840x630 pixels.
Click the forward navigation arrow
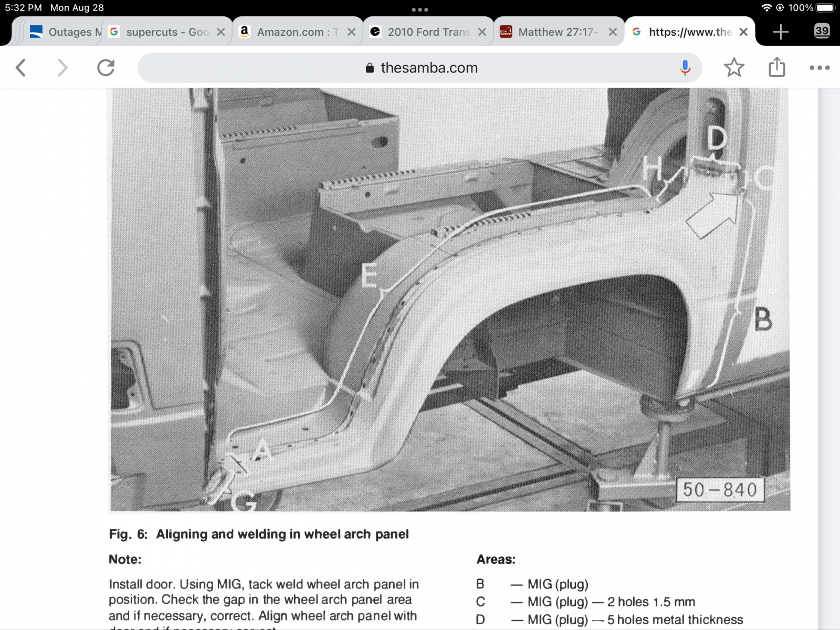[x=62, y=68]
